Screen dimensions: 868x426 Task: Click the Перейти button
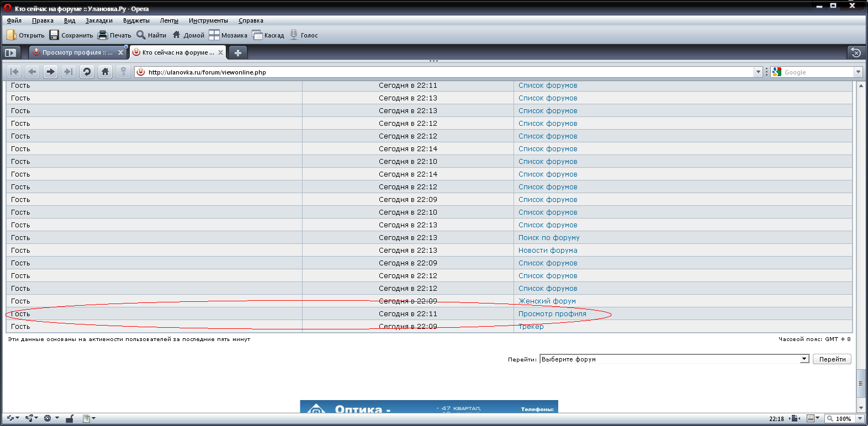832,359
